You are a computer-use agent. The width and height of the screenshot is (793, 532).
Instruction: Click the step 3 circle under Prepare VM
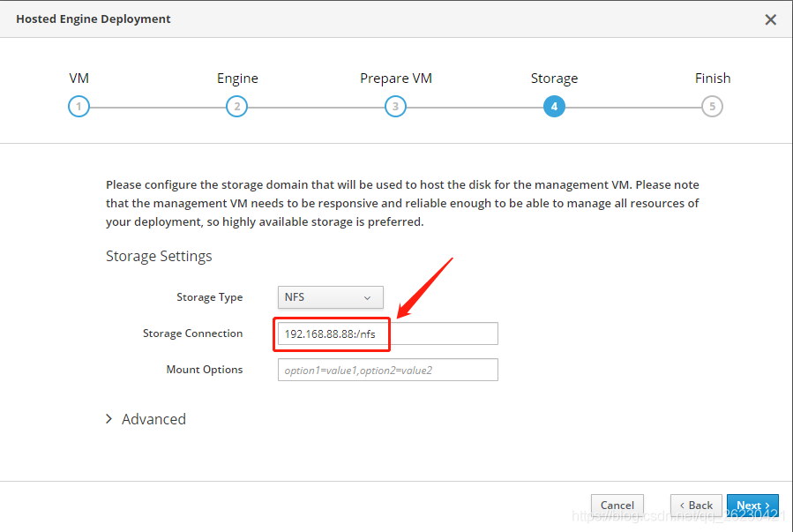tap(395, 106)
